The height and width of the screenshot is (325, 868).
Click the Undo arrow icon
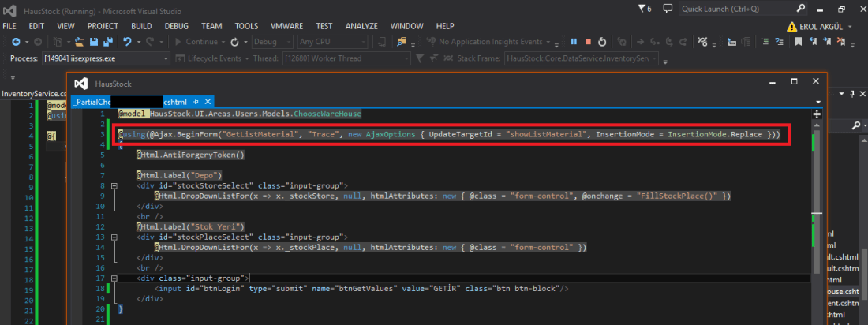tap(127, 42)
